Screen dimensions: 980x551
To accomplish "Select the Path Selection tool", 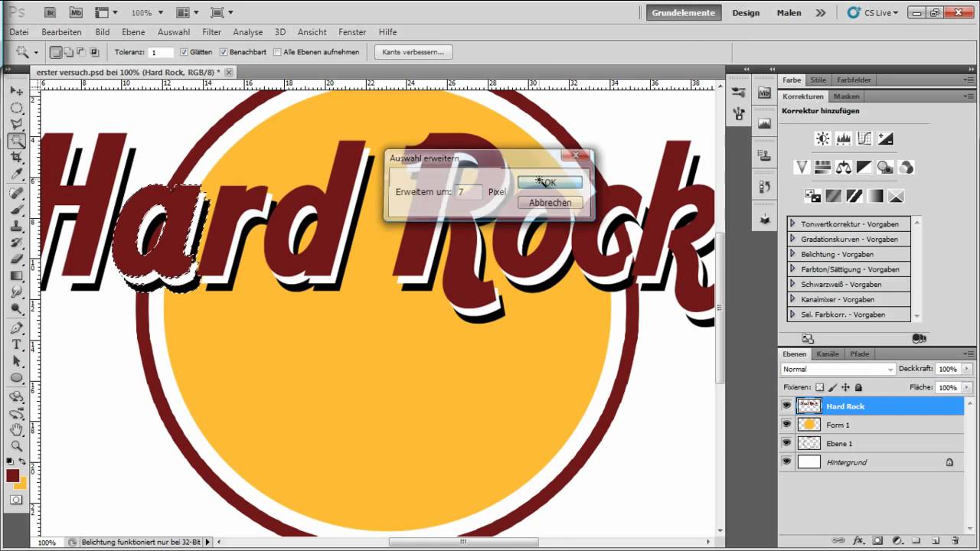I will 16,361.
